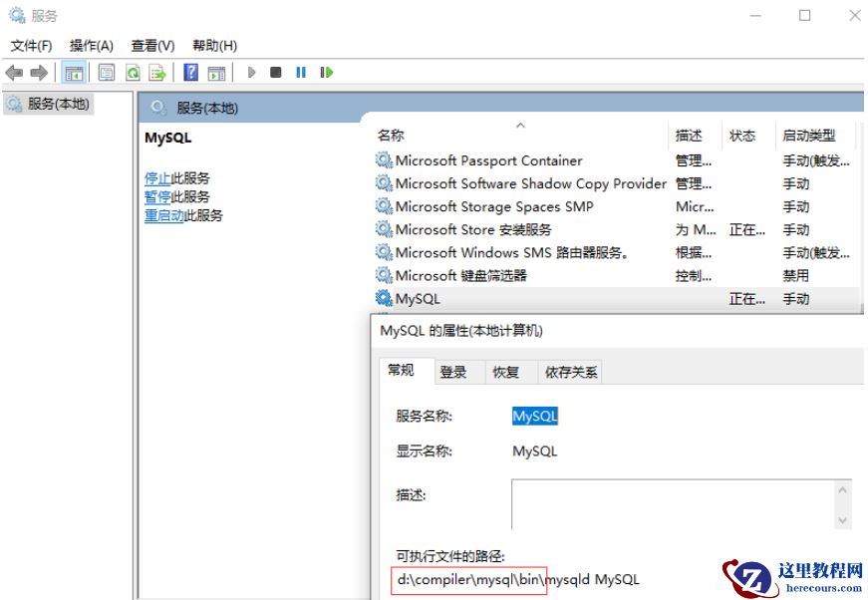
Task: Click the Refresh toolbar icon
Action: coord(133,73)
